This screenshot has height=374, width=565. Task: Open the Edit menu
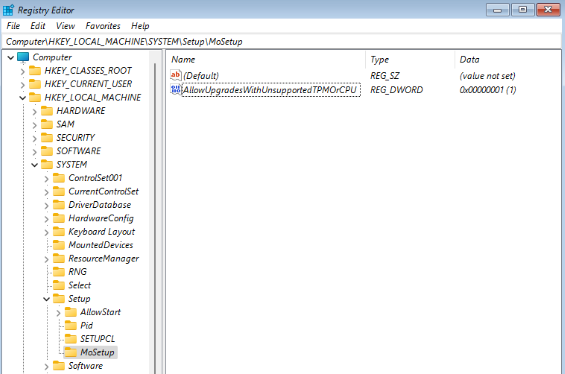(x=38, y=26)
